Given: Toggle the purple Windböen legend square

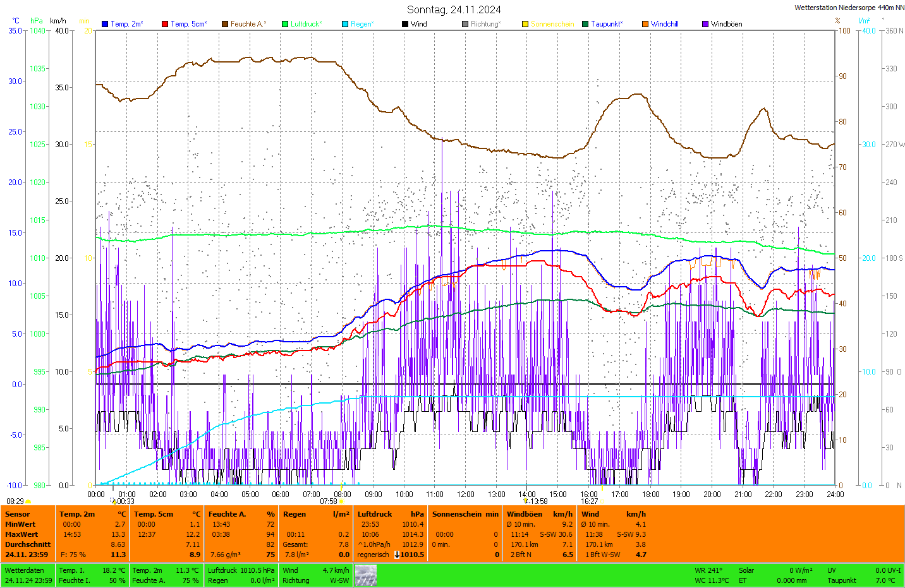Looking at the screenshot, I should click(x=705, y=24).
